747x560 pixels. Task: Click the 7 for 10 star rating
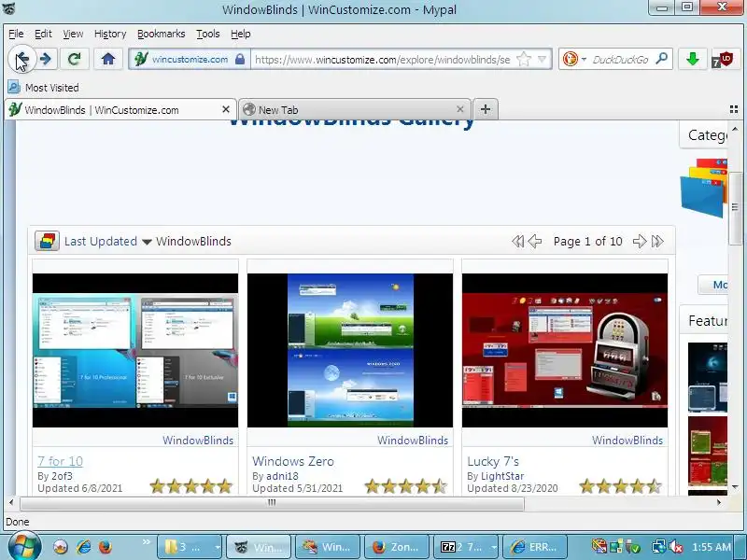pos(191,486)
